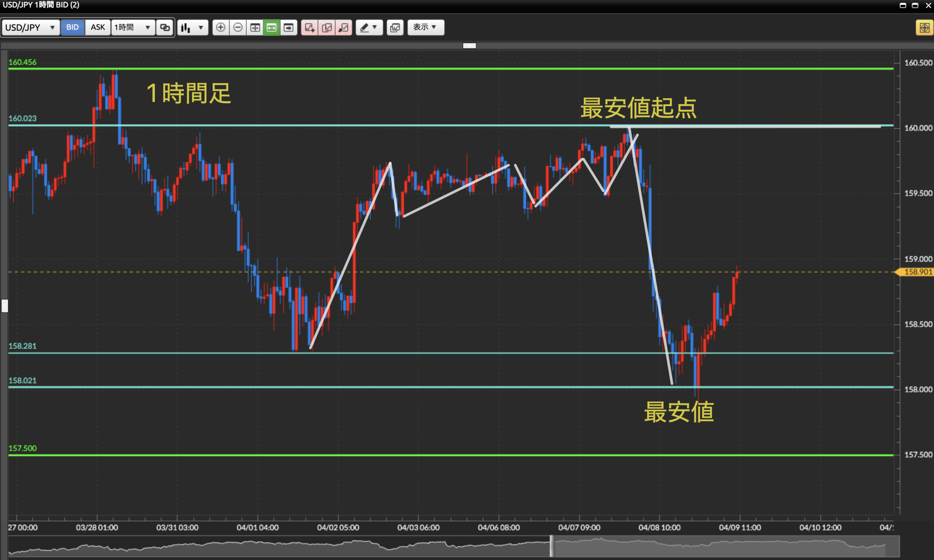
Task: Click the zoom in plus icon
Action: click(x=221, y=28)
